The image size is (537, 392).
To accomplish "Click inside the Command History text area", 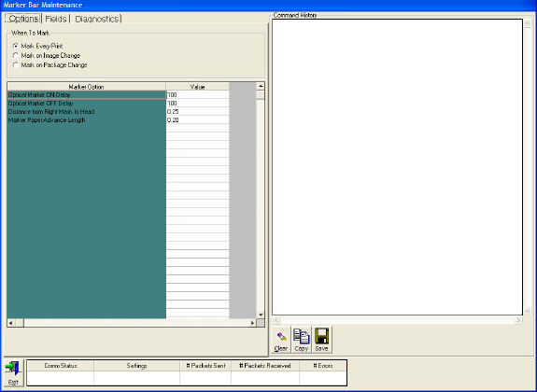I will (397, 167).
